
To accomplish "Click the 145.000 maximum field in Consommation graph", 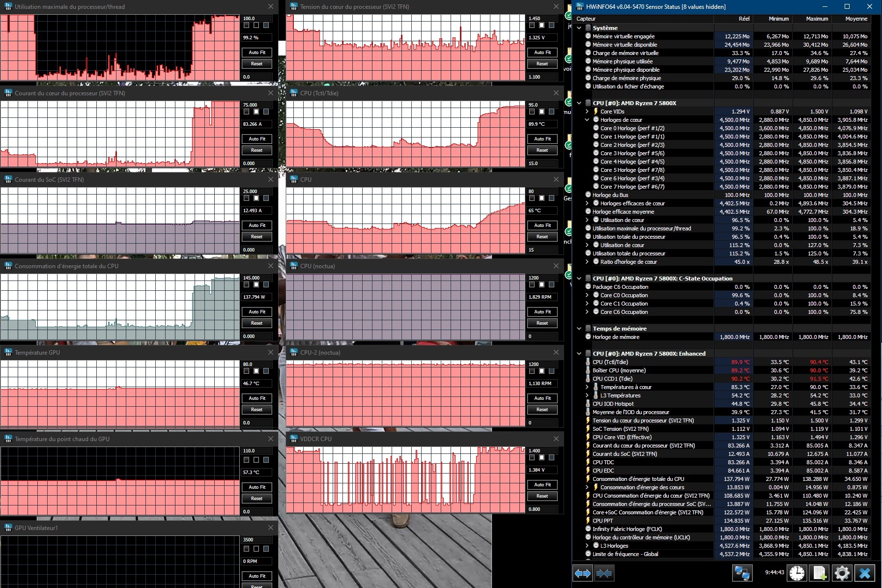I will [x=256, y=278].
